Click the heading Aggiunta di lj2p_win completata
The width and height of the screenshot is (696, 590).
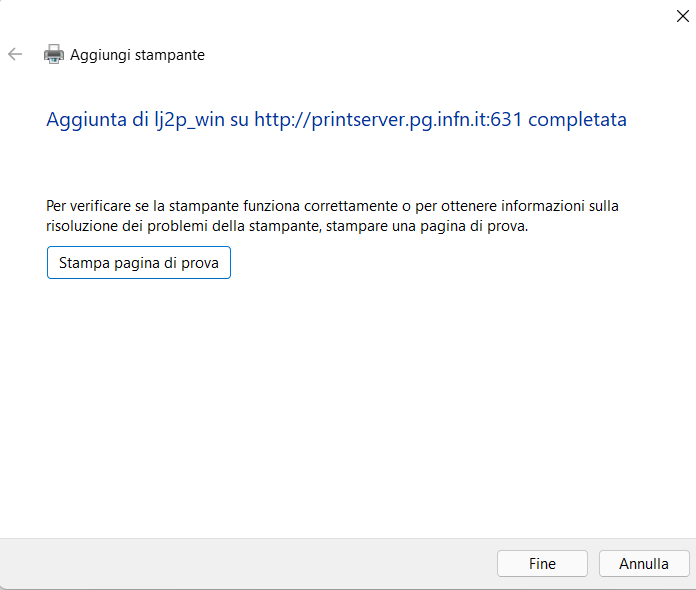coord(336,120)
